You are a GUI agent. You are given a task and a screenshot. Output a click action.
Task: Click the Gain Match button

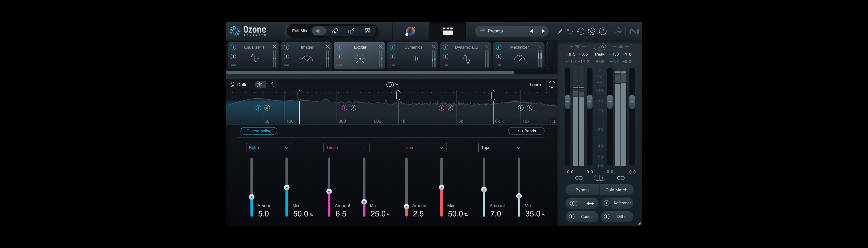[x=616, y=190]
